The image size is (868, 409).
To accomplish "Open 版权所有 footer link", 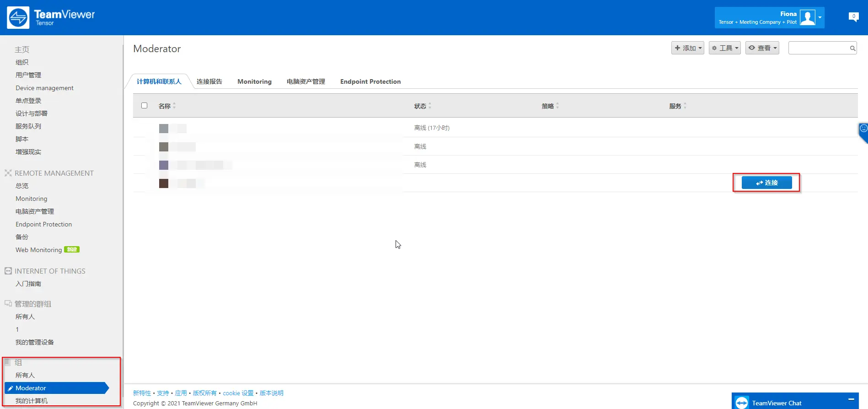I will [204, 393].
